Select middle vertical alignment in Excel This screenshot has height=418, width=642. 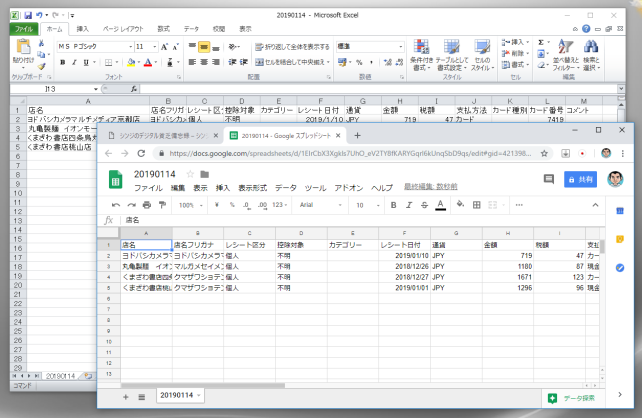(x=204, y=47)
